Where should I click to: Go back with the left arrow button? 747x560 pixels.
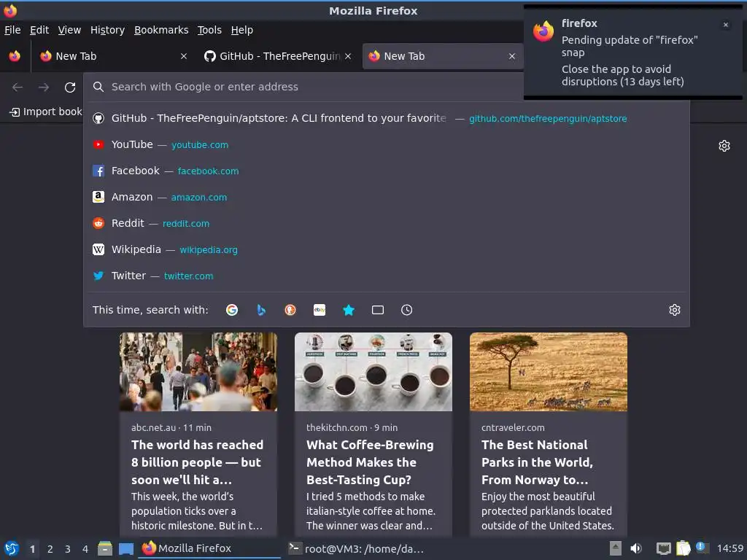tap(18, 87)
